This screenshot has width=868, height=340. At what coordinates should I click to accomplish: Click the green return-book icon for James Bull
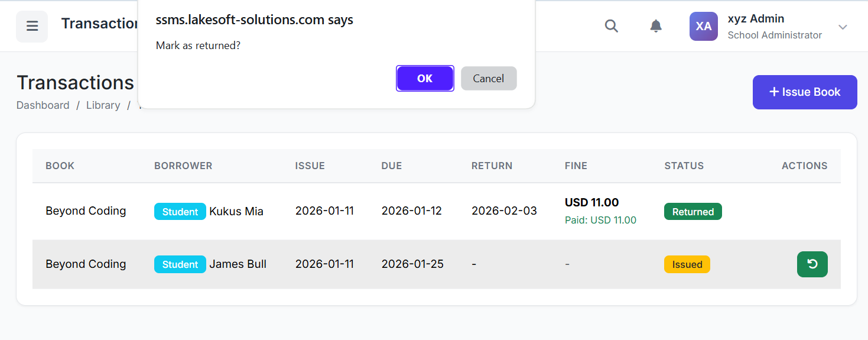[812, 264]
